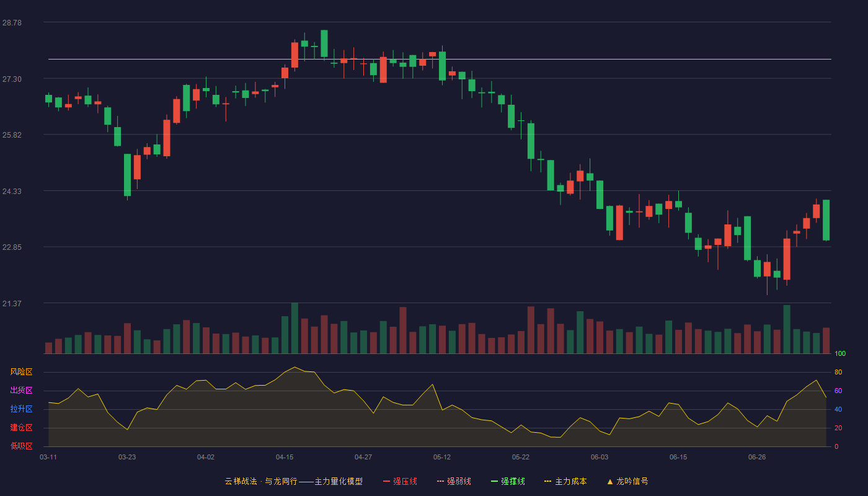Toggle the 主力成本 legend entry

pos(565,481)
